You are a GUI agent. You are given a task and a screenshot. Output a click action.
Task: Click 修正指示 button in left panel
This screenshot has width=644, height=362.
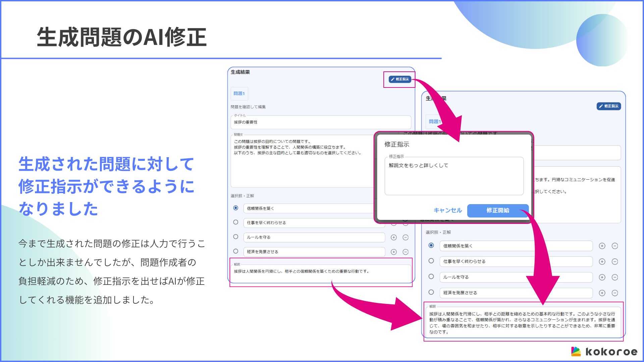point(400,79)
